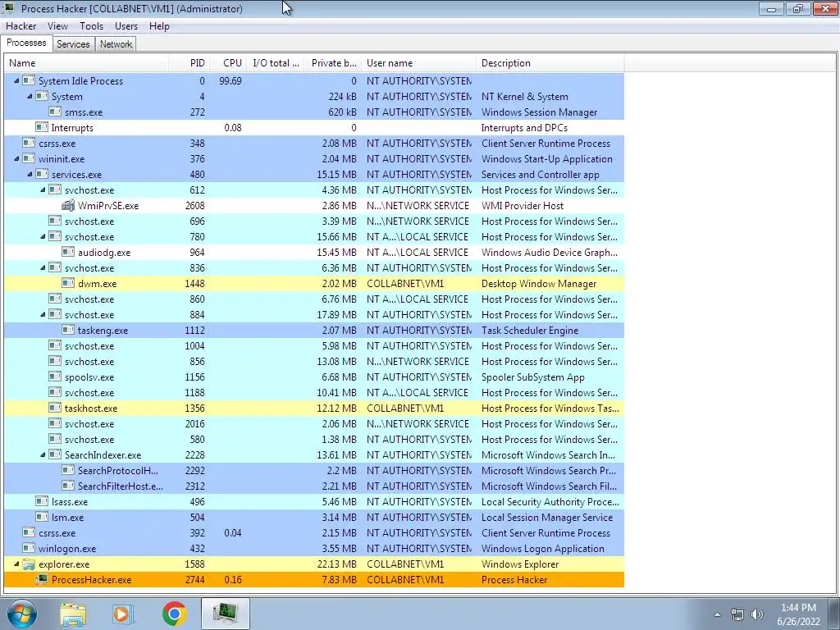Click 'Desktop Window Manager' description
The height and width of the screenshot is (630, 840).
pos(538,283)
